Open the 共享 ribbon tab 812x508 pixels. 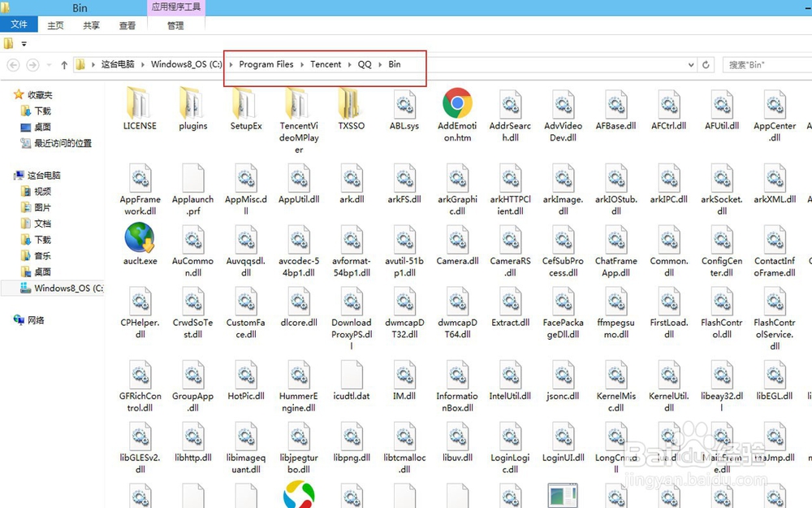(x=91, y=25)
